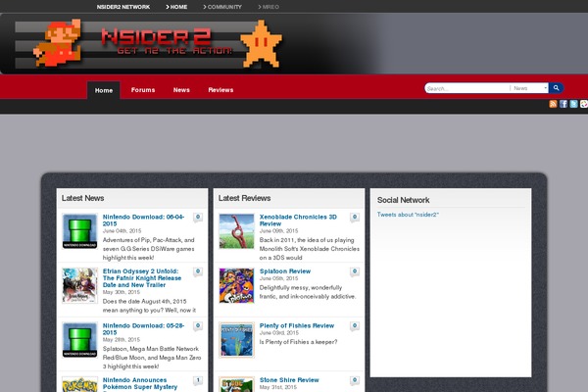Open comment bubble for Etrian Odyssey 2 Untold
Image resolution: width=588 pixels, height=392 pixels.
click(x=198, y=271)
